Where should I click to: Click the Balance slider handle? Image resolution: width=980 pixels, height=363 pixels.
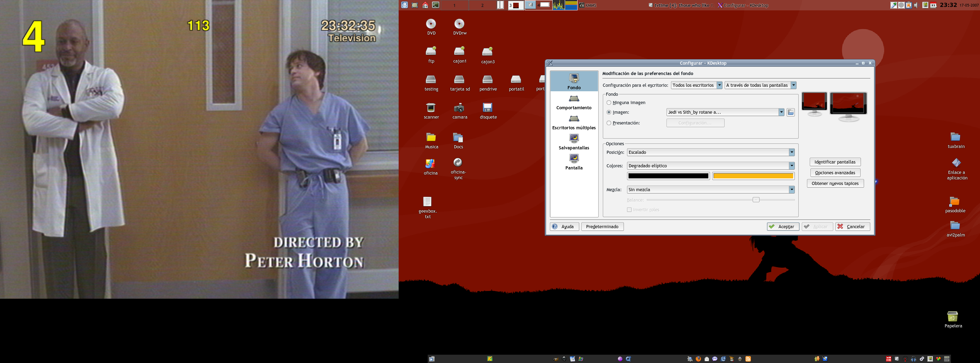[x=755, y=200]
